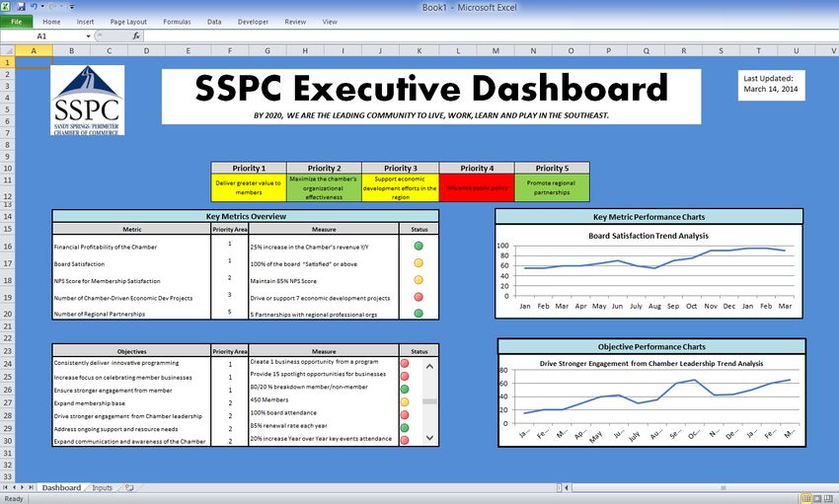This screenshot has width=839, height=504.
Task: Expand the Name Box dropdown arrow
Action: tap(88, 36)
